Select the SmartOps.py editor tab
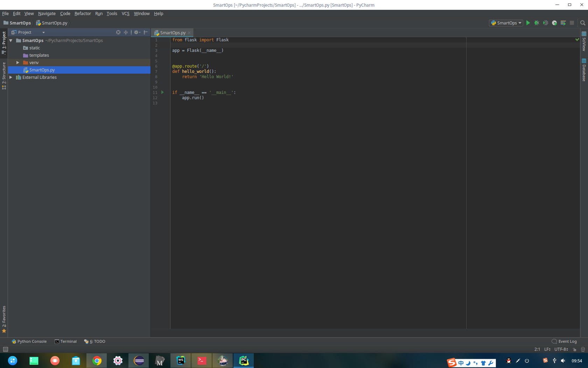588x368 pixels. [x=173, y=33]
